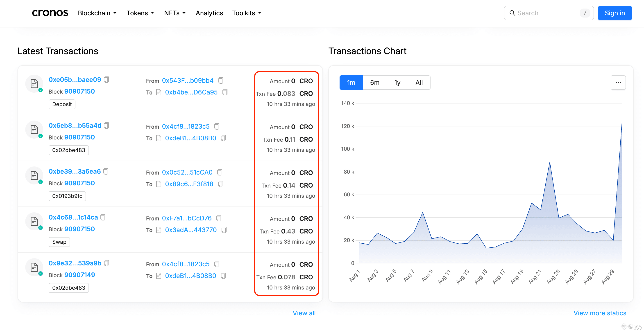Viewport: 644px width, 332px height.
Task: Copy transaction hash 0x9e32...539a9b
Action: click(107, 263)
